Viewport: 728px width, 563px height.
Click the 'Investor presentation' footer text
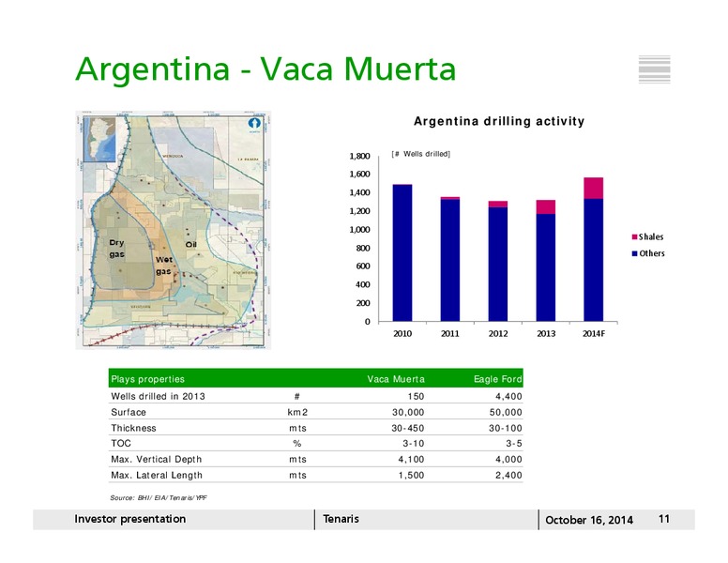(x=130, y=519)
